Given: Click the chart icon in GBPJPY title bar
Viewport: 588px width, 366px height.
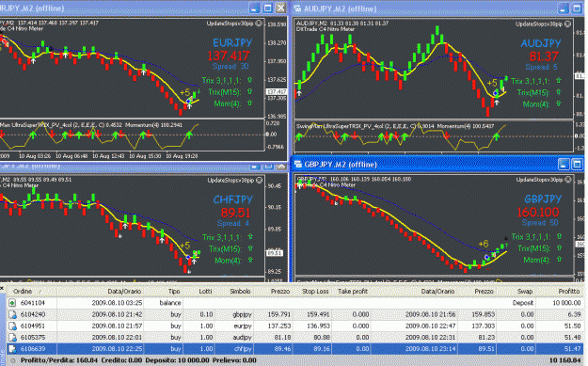Looking at the screenshot, I should pos(298,165).
